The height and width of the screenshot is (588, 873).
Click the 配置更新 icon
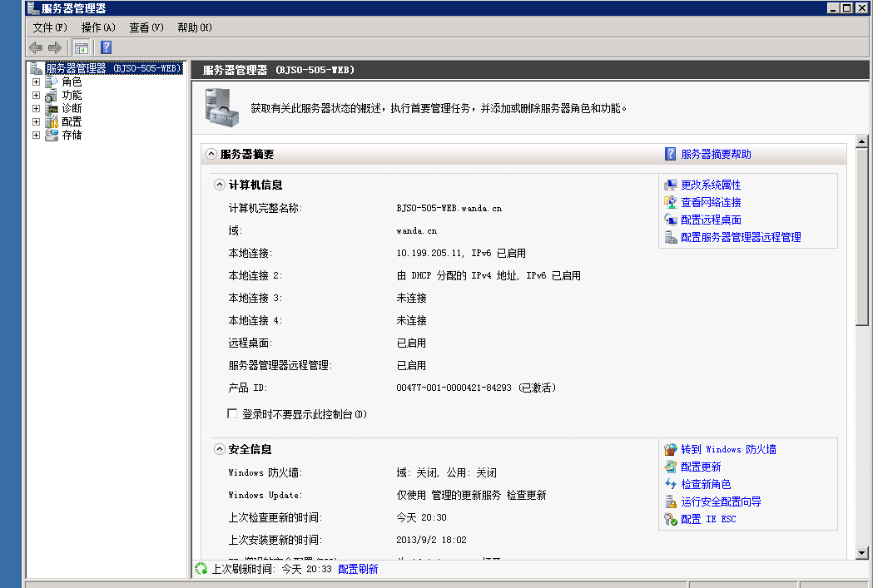670,467
